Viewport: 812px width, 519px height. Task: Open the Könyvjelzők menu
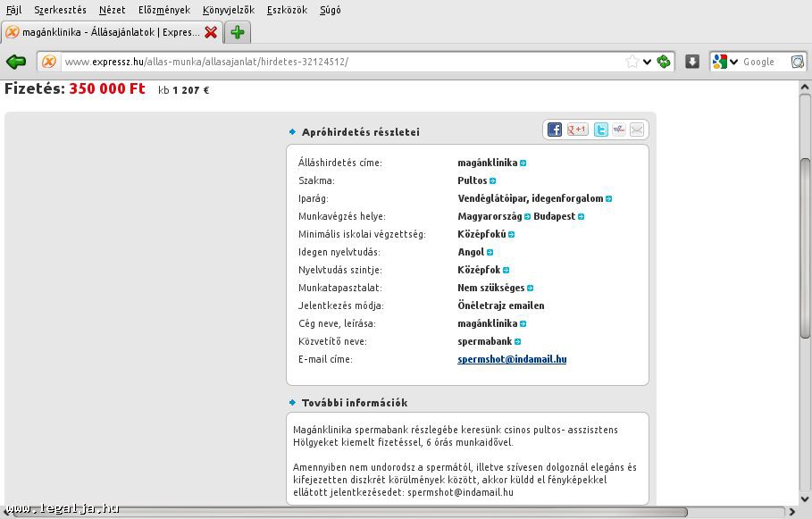click(x=229, y=10)
